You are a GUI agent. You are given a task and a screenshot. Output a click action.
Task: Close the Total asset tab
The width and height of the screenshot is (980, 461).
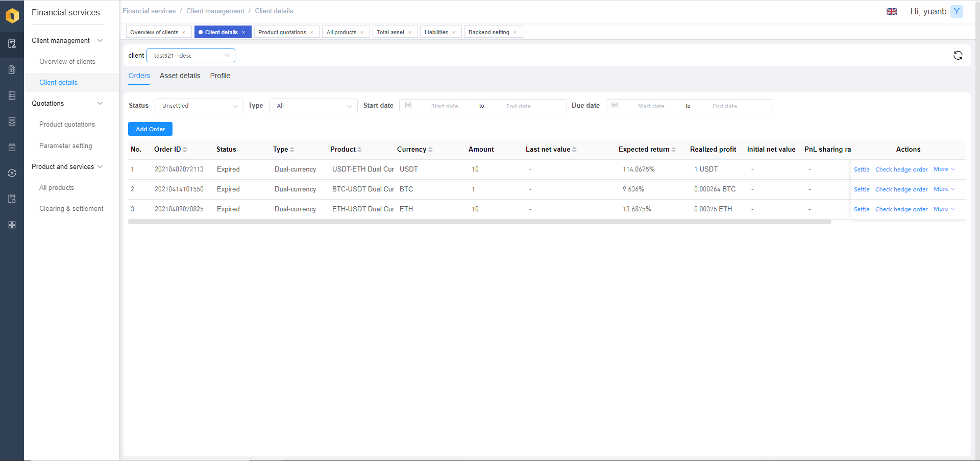(410, 32)
